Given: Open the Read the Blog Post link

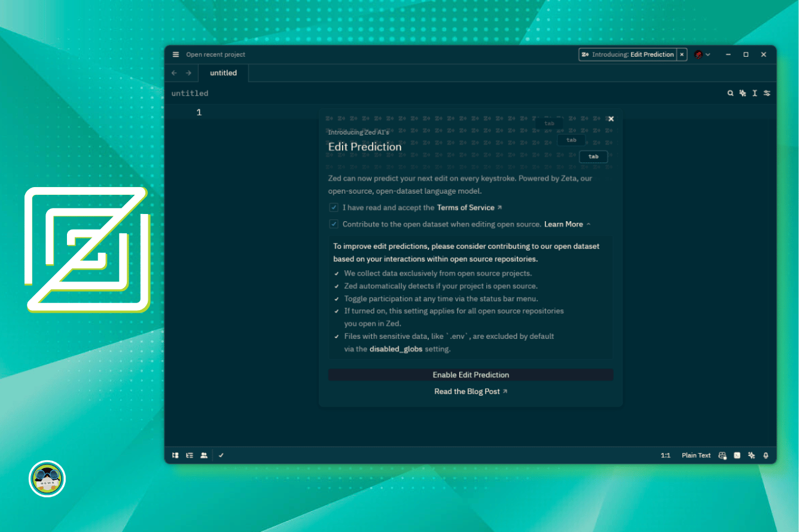Looking at the screenshot, I should 471,392.
